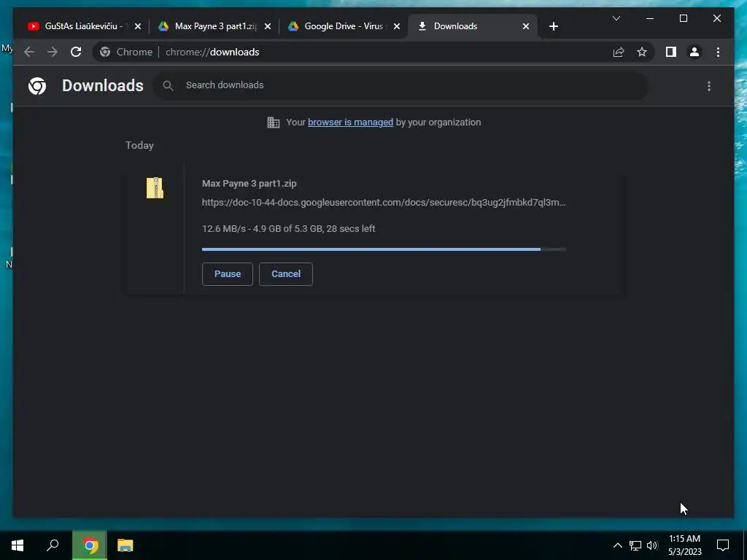Viewport: 747px width, 560px height.
Task: Bookmark this tab with the star icon
Action: [x=642, y=52]
